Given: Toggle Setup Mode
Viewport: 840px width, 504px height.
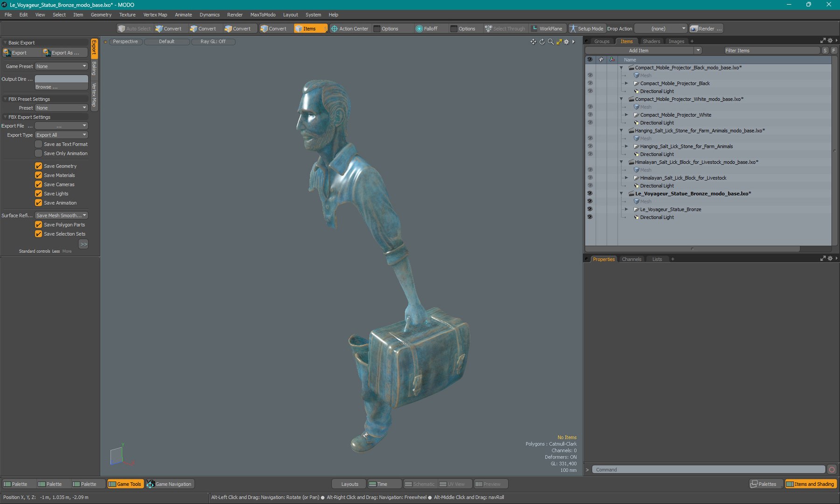Looking at the screenshot, I should pyautogui.click(x=586, y=28).
